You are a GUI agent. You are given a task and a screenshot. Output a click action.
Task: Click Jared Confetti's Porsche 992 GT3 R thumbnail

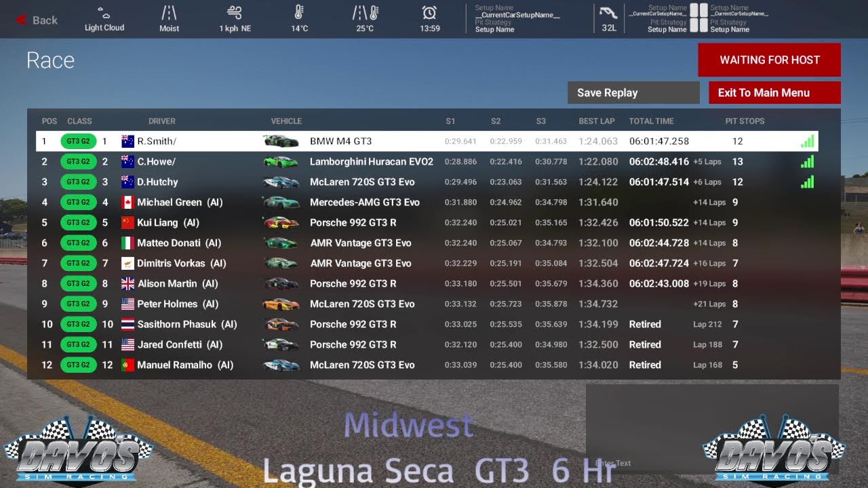click(x=281, y=344)
